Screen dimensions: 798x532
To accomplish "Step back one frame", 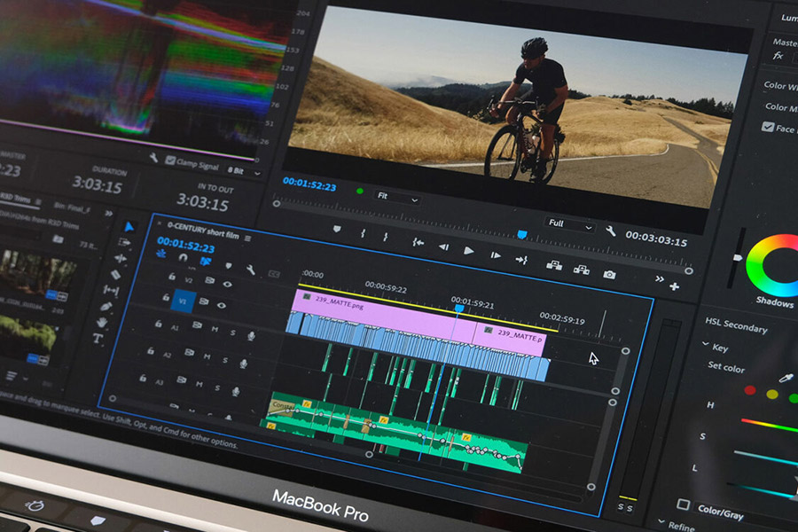I will (x=444, y=246).
